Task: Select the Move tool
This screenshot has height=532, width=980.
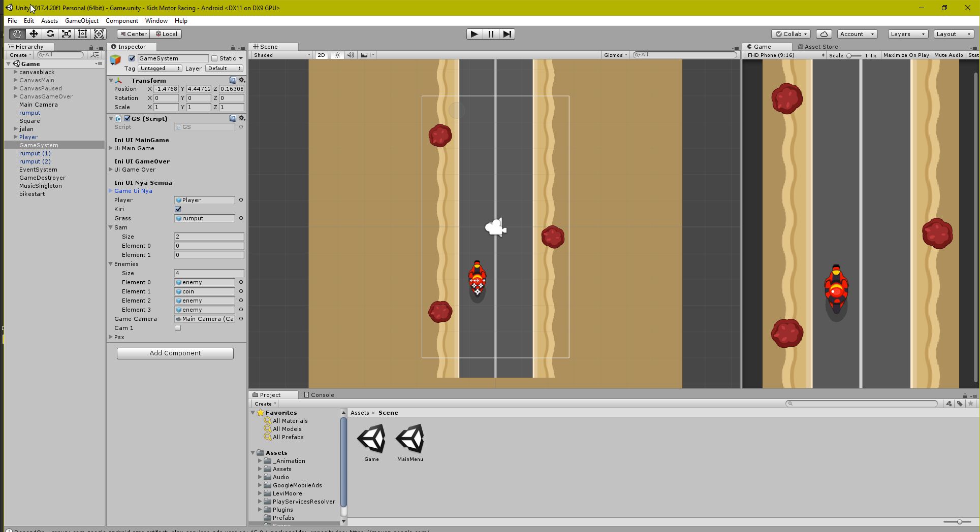Action: tap(34, 34)
